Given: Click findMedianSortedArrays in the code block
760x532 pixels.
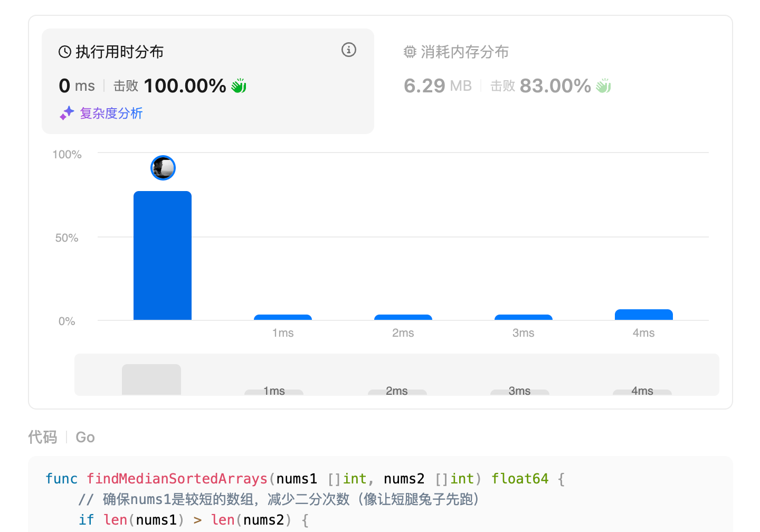Looking at the screenshot, I should click(x=177, y=479).
